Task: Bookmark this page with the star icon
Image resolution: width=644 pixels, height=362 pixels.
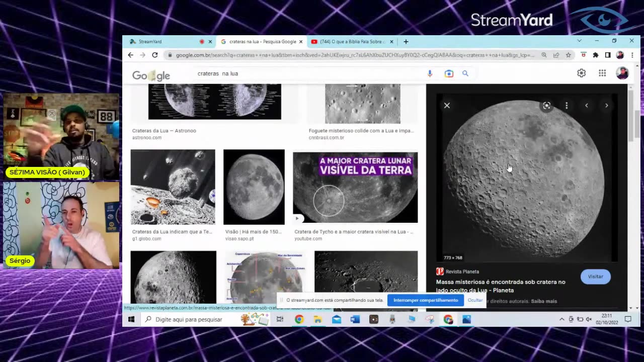Action: [568, 55]
